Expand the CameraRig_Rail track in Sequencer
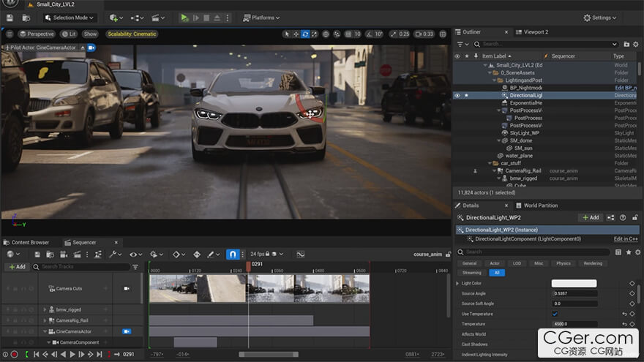This screenshot has height=362, width=644. point(45,320)
